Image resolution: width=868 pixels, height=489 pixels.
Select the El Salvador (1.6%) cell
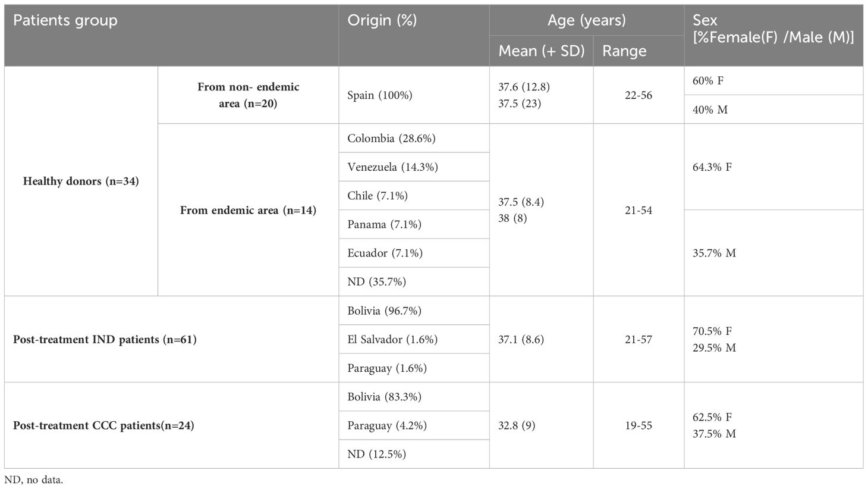pos(414,339)
